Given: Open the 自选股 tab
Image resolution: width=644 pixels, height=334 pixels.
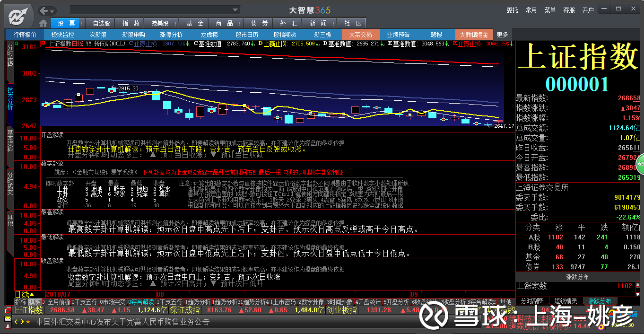Looking at the screenshot, I should pos(101,23).
